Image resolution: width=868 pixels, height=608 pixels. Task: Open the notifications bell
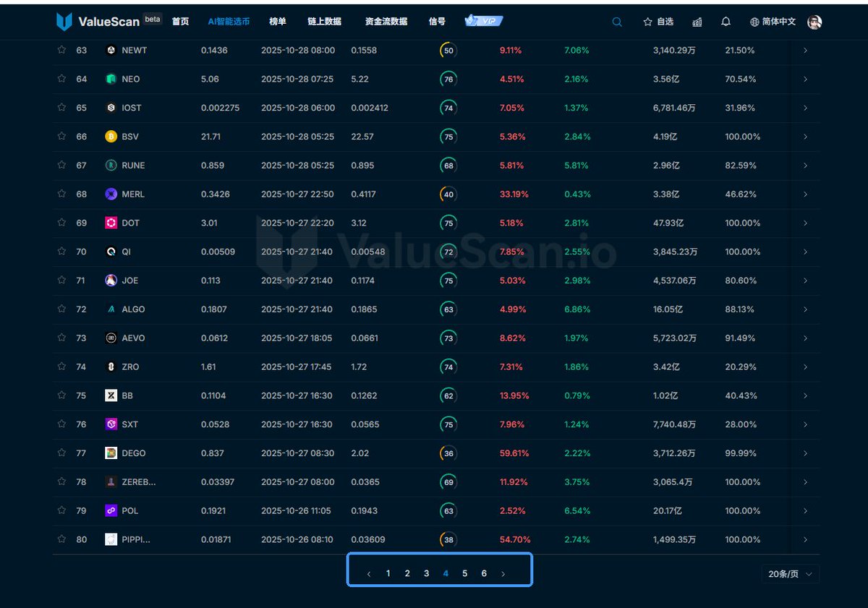[x=726, y=22]
